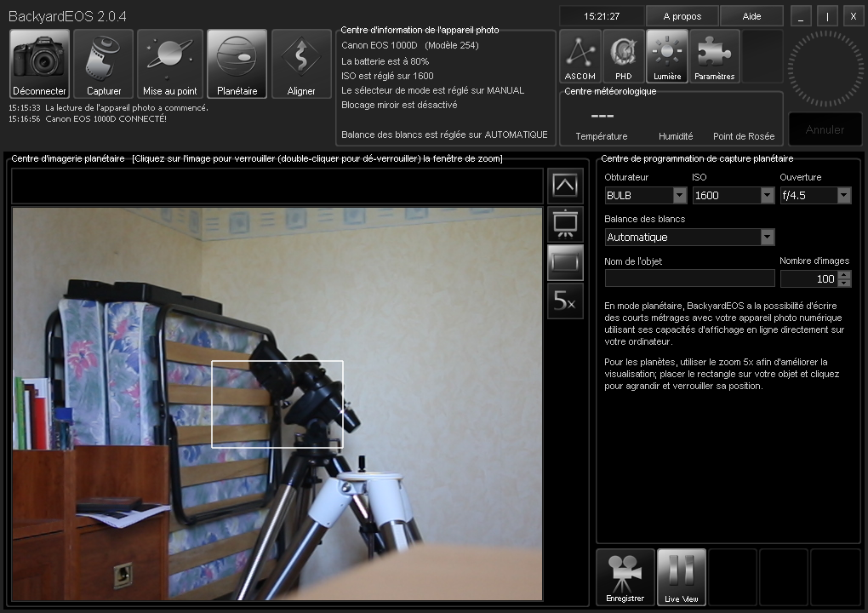This screenshot has height=613, width=868.
Task: Enable the 5x zoom button
Action: pos(565,301)
